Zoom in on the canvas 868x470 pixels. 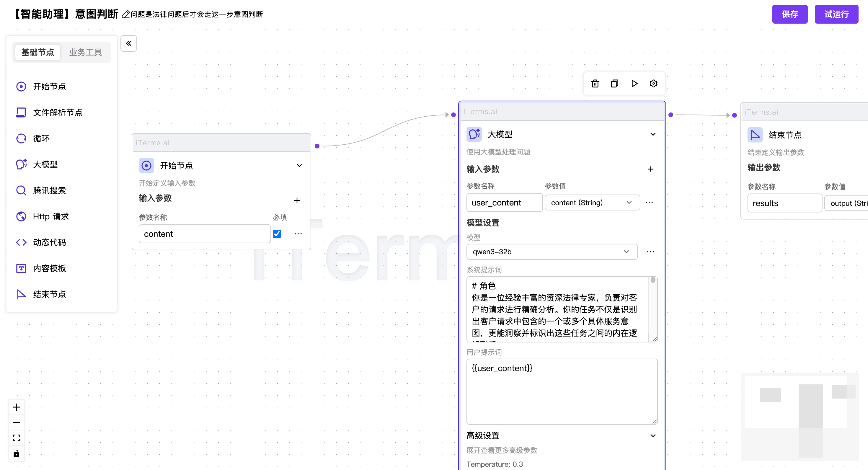coord(16,407)
